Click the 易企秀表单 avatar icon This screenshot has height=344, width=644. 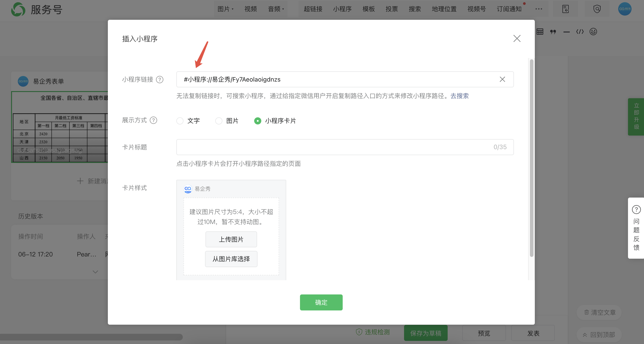click(23, 81)
